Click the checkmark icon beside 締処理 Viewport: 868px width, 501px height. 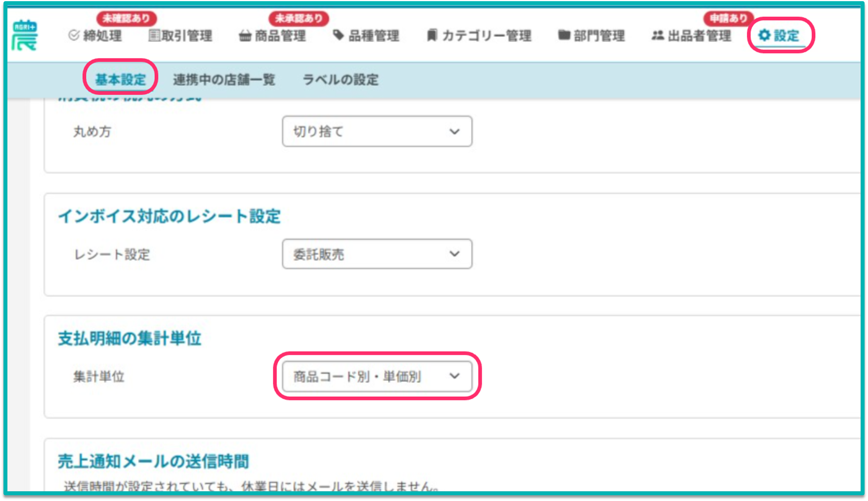point(73,36)
